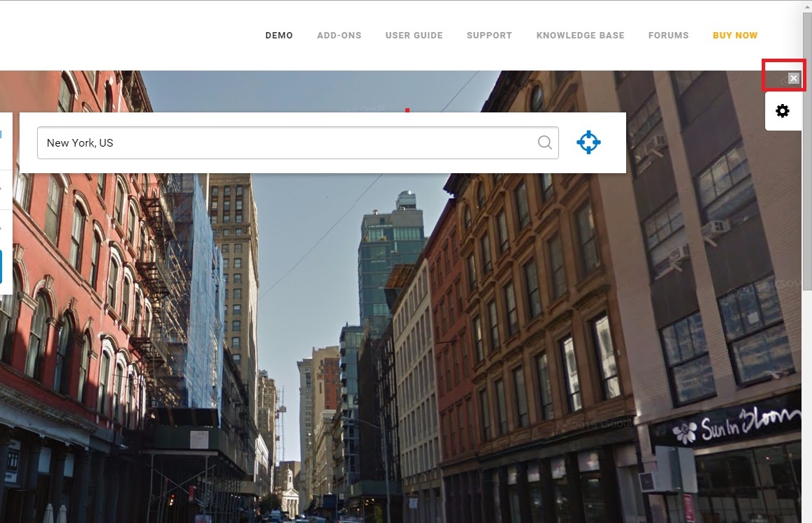Click the search magnifier icon

point(544,142)
